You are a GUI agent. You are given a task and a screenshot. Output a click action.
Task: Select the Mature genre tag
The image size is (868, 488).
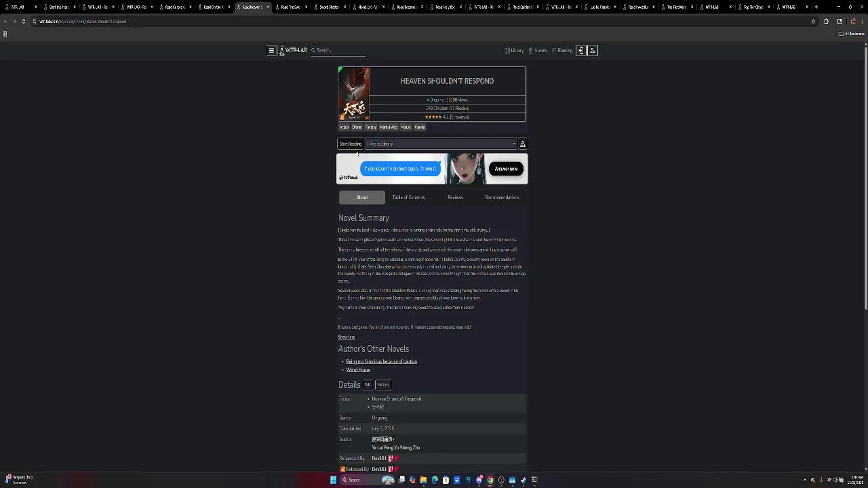tap(406, 127)
